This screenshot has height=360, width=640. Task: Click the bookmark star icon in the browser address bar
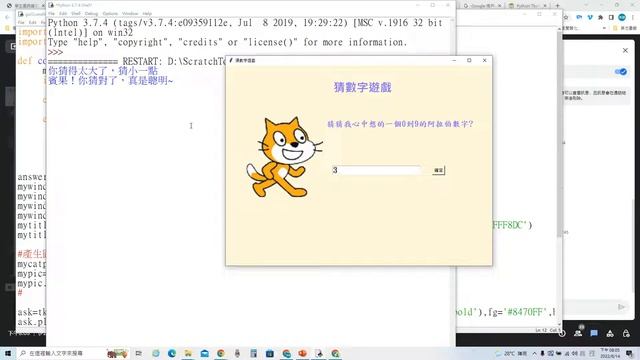tap(566, 17)
